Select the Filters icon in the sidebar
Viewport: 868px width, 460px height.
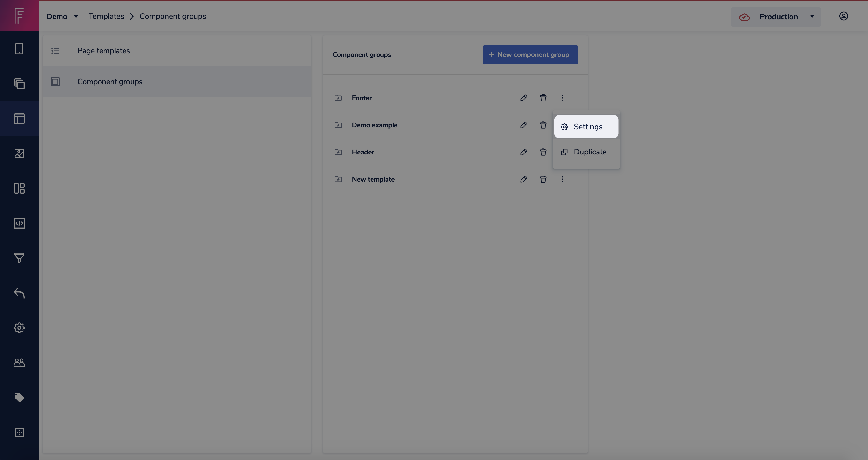[19, 258]
